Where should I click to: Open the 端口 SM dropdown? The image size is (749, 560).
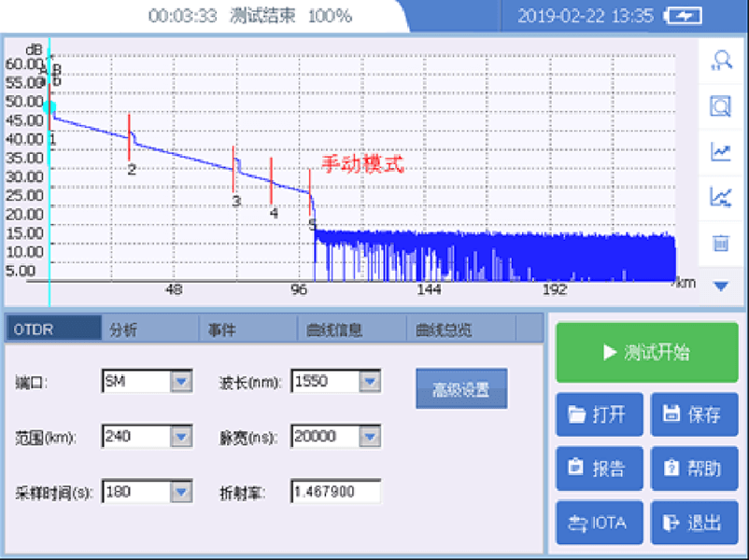click(x=180, y=381)
